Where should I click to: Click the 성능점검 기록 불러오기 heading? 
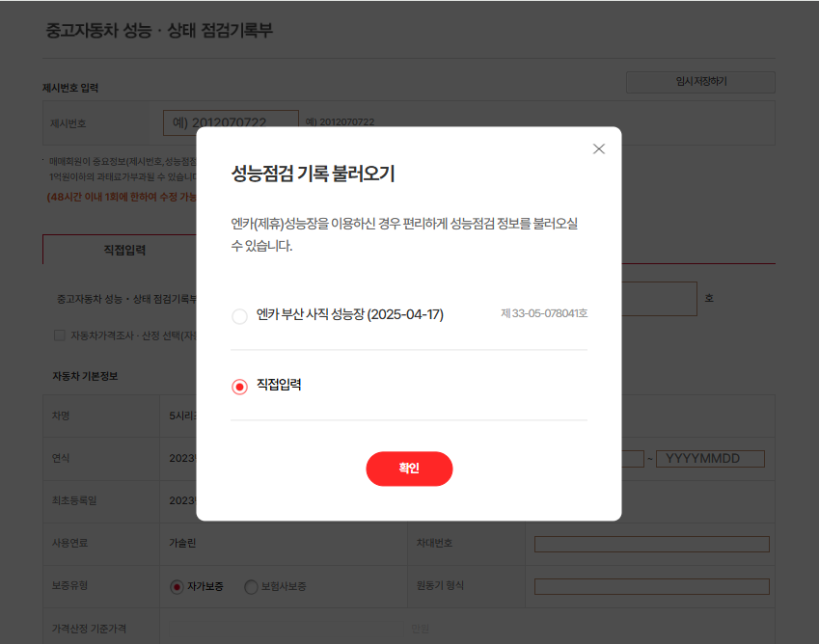[x=313, y=174]
